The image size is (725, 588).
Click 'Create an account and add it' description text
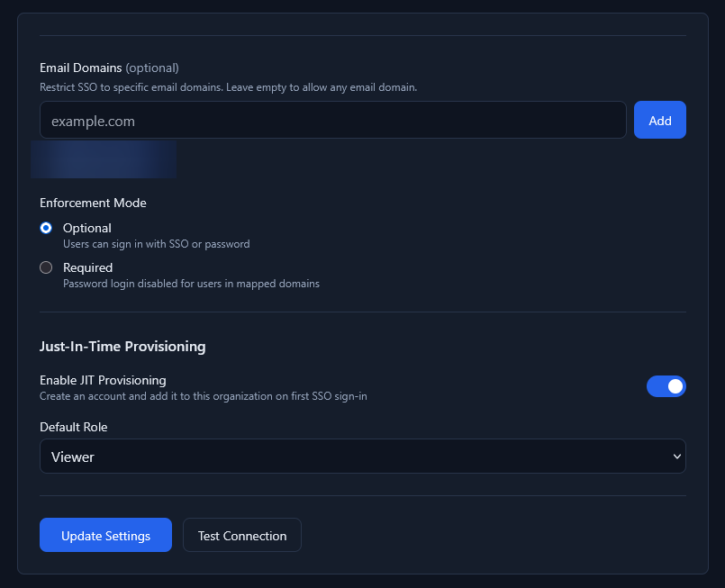click(x=204, y=396)
